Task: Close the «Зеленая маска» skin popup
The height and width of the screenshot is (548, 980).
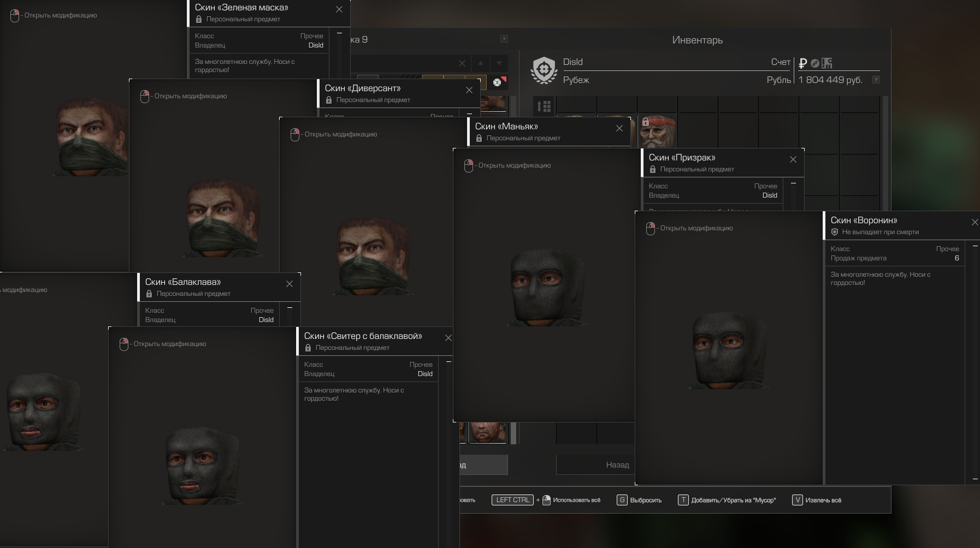Action: coord(339,9)
